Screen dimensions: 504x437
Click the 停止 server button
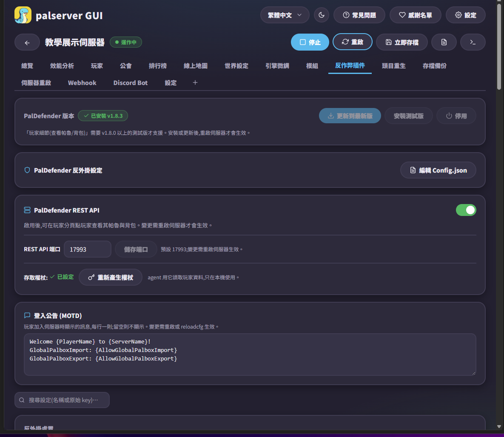pyautogui.click(x=310, y=42)
